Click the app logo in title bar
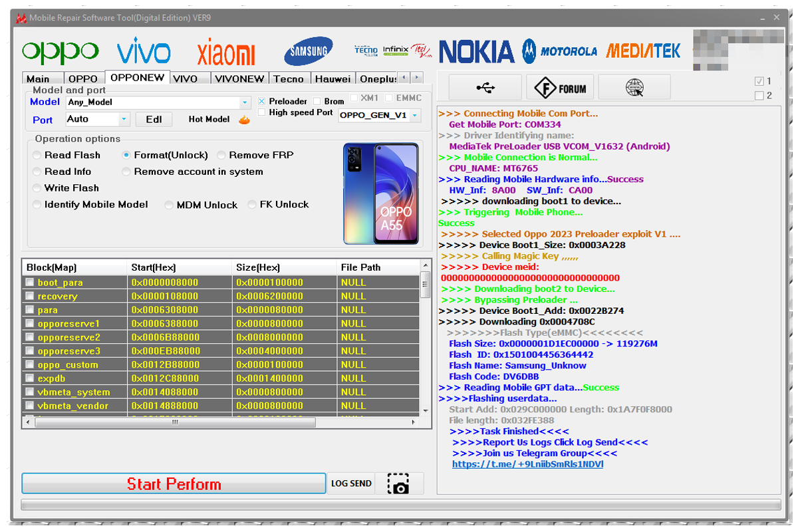This screenshot has width=798, height=532. point(21,18)
